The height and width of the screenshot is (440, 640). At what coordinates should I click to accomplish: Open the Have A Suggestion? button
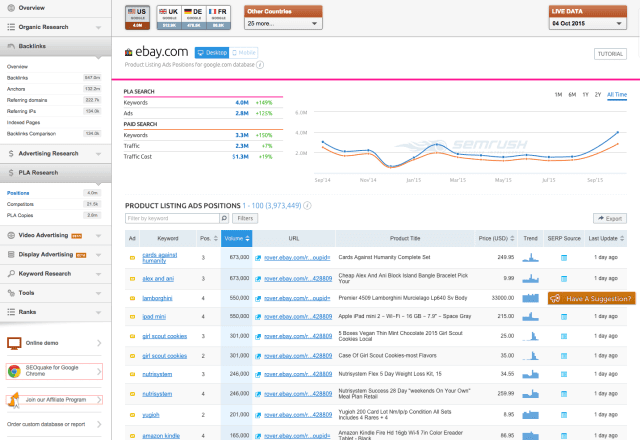tap(591, 298)
